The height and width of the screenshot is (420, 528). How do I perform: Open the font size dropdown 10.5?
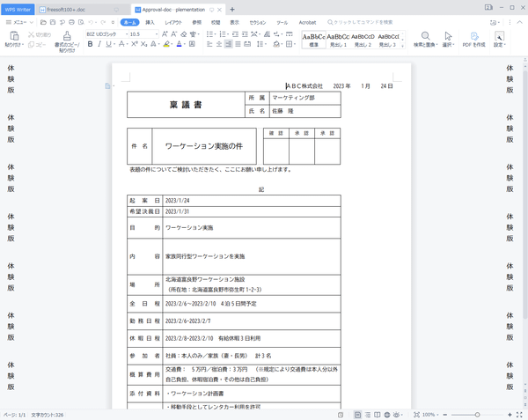coord(157,34)
